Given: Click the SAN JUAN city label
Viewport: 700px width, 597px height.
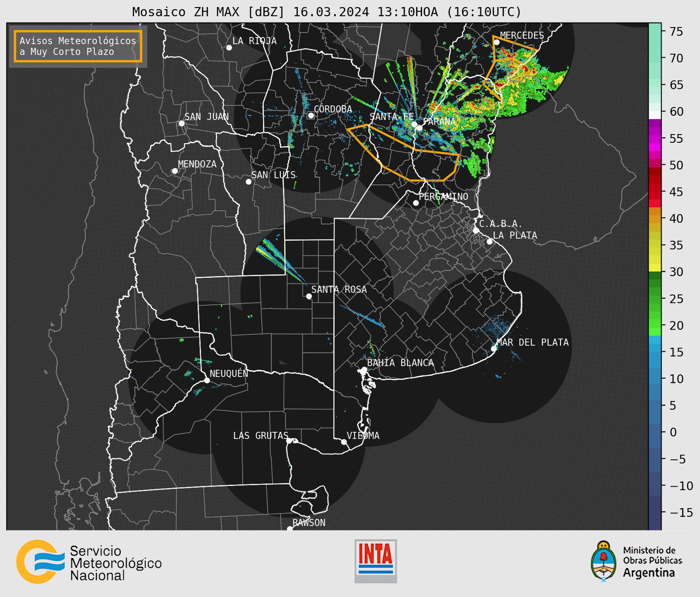Looking at the screenshot, I should point(207,117).
